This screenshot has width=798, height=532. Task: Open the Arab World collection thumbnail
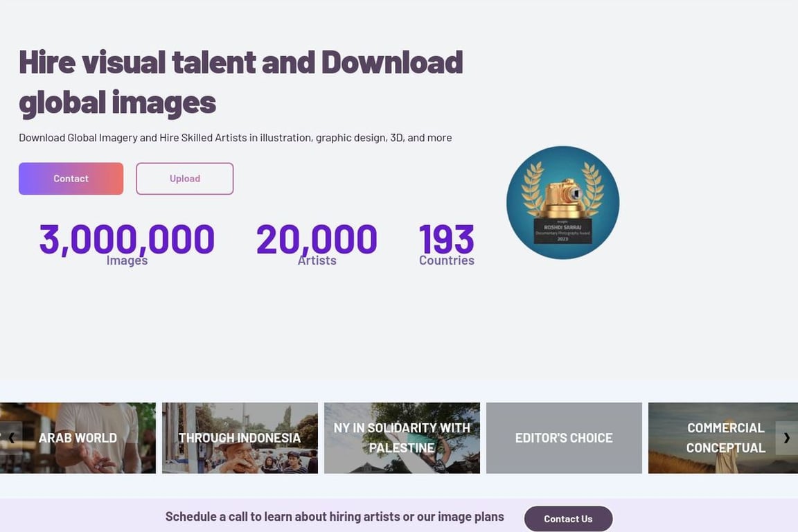(x=78, y=437)
